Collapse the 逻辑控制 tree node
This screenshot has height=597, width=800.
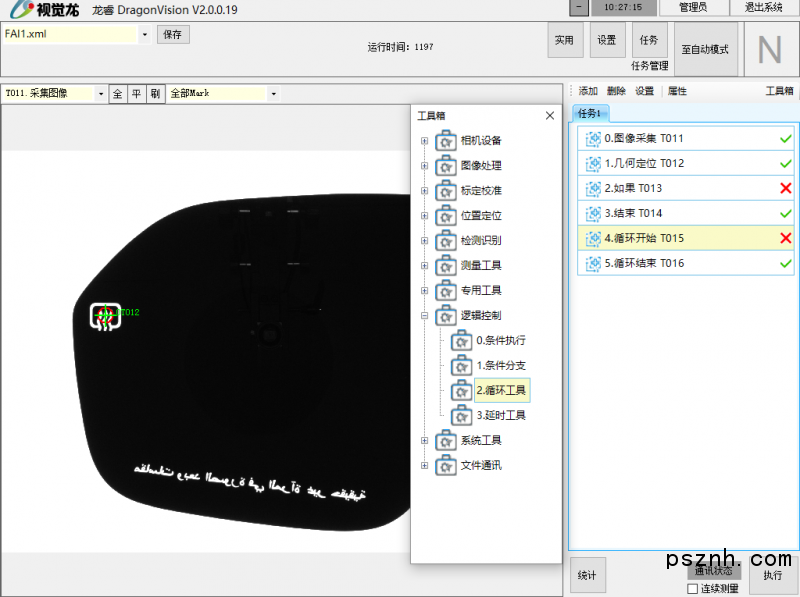424,316
